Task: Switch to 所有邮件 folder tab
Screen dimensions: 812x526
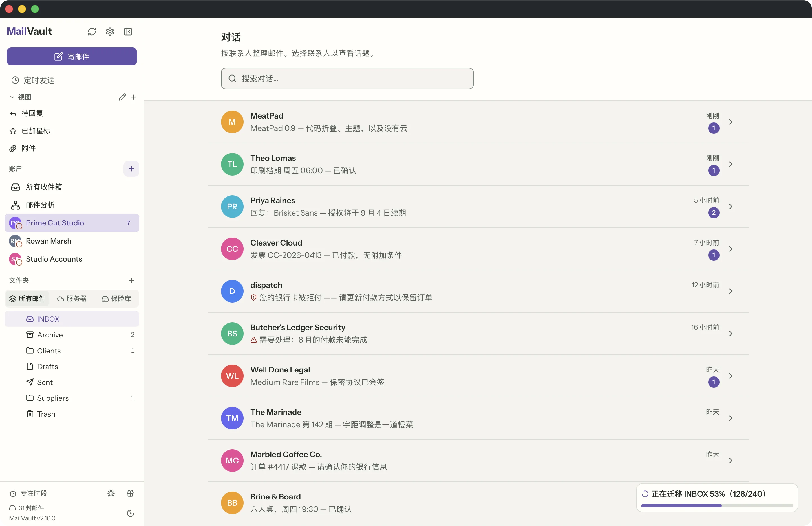Action: coord(27,299)
